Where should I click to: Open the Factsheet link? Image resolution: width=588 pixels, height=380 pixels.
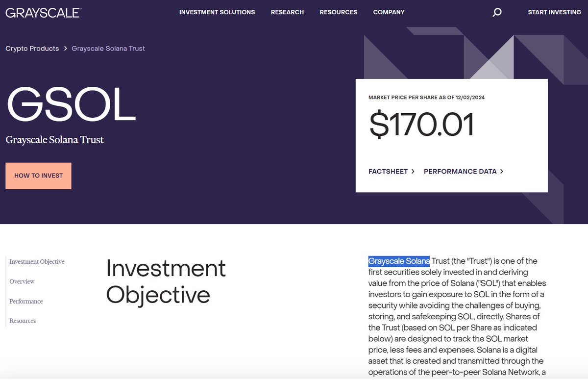click(392, 171)
